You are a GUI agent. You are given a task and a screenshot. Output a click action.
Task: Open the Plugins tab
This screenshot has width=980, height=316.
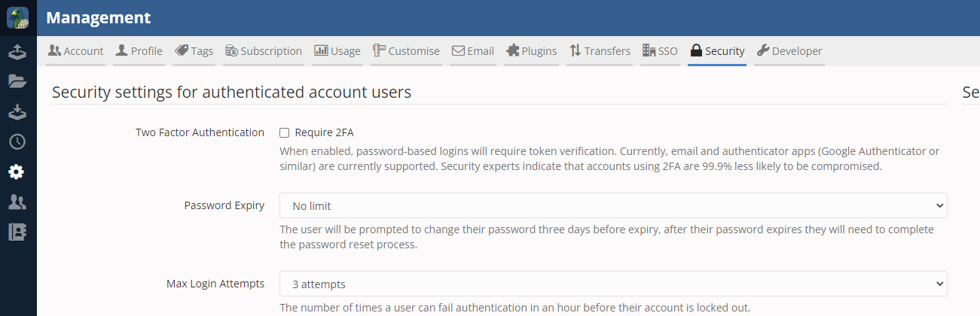(x=531, y=51)
